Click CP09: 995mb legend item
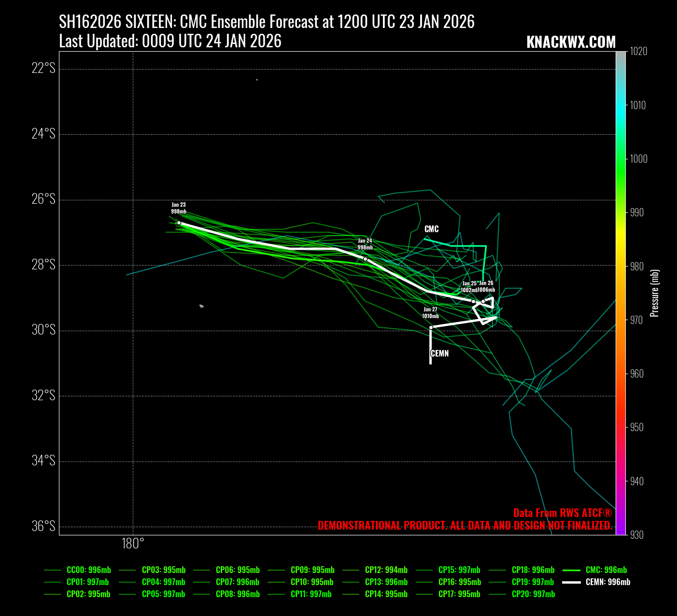 tap(312, 570)
